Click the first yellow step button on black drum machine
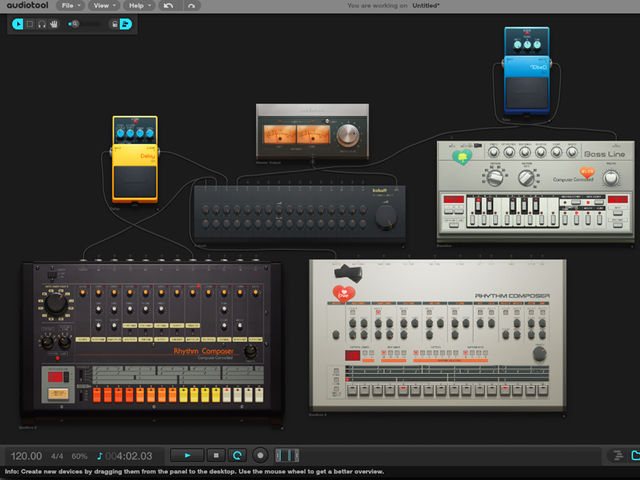640x480 pixels. [x=183, y=395]
